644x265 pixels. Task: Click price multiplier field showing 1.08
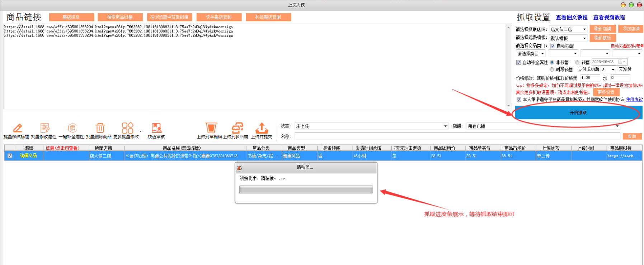590,78
